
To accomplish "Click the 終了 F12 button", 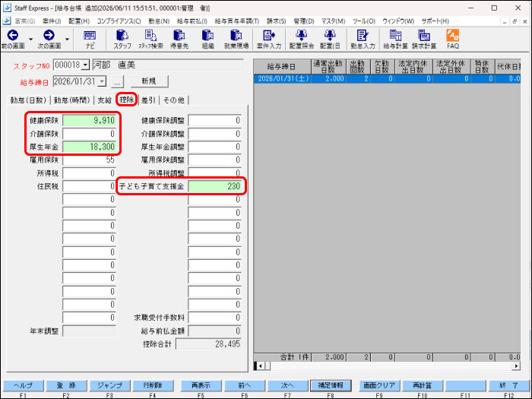I will click(x=509, y=386).
